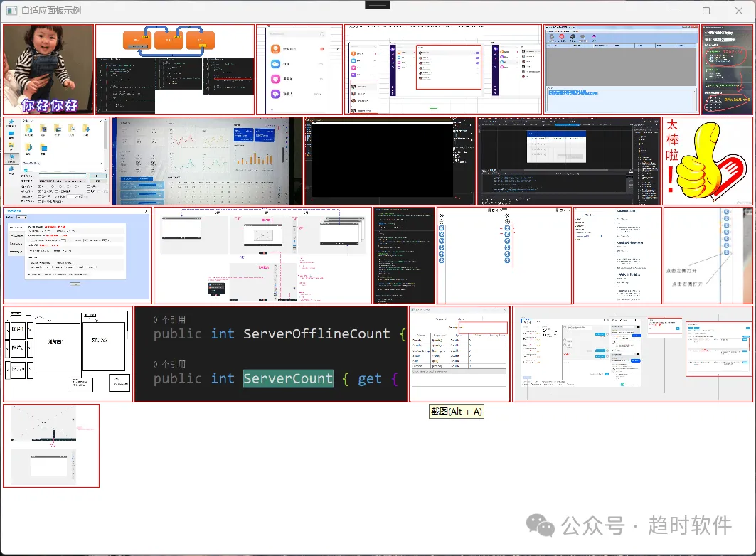Select the light blue settings dialog image
This screenshot has width=756, height=556.
click(78, 255)
